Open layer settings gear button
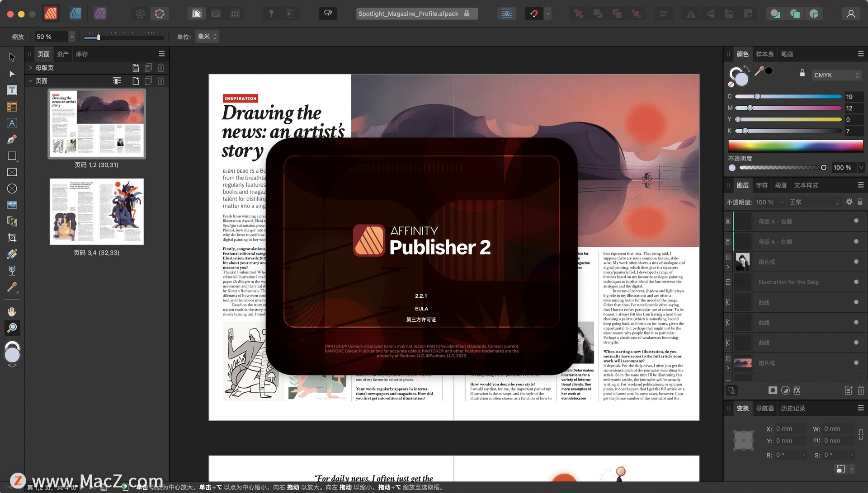Screen dimensions: 868x493 click(849, 202)
